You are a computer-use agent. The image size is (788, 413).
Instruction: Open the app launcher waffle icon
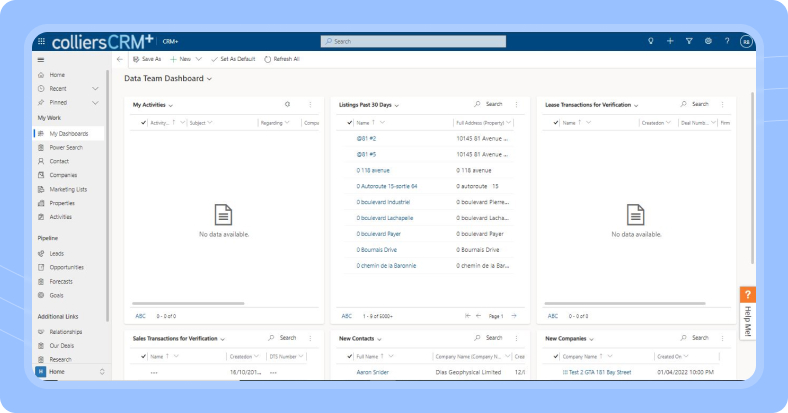pyautogui.click(x=41, y=41)
